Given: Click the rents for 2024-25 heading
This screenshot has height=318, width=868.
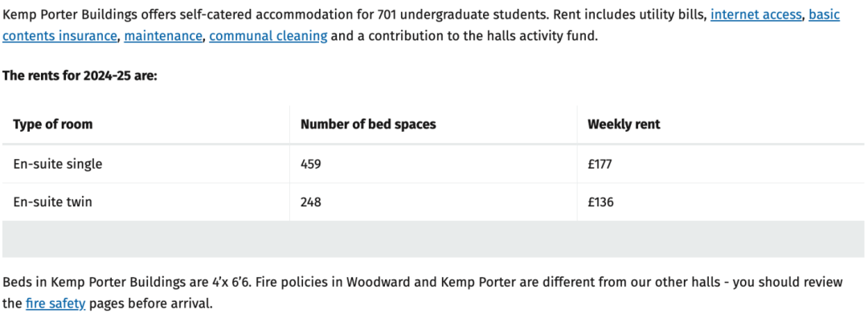Looking at the screenshot, I should (x=80, y=76).
